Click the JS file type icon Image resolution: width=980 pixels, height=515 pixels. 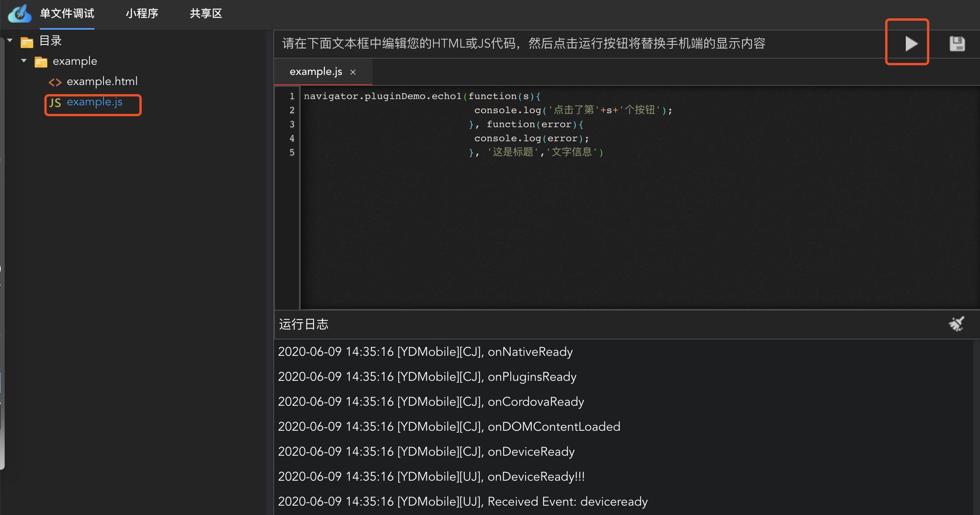coord(55,102)
